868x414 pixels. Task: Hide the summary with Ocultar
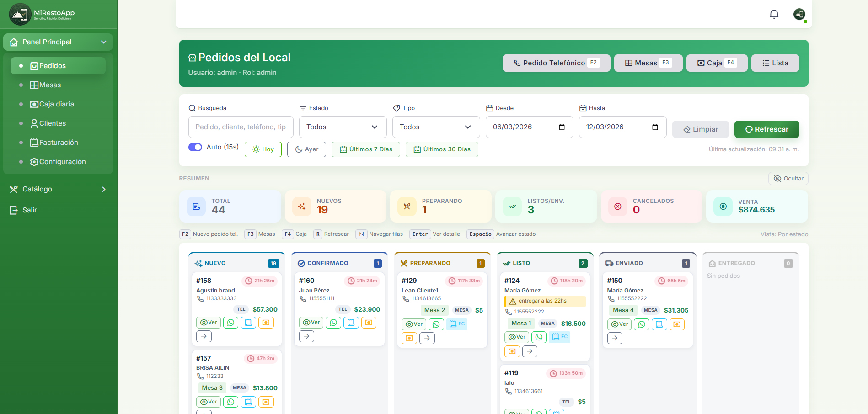coord(788,179)
